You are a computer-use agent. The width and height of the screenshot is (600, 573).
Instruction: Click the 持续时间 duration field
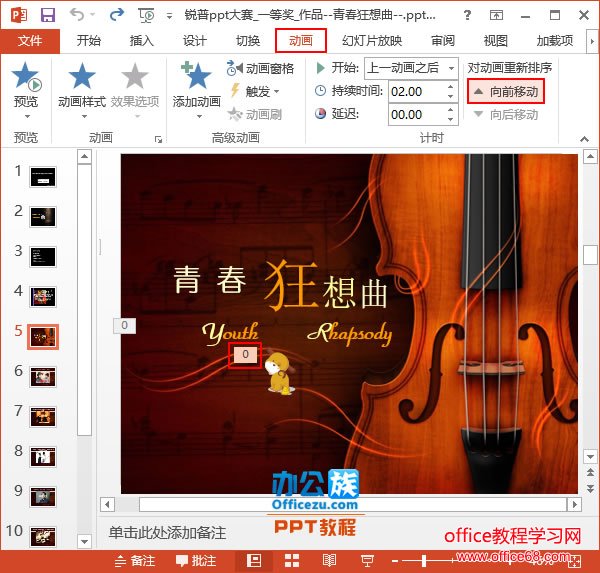point(416,92)
